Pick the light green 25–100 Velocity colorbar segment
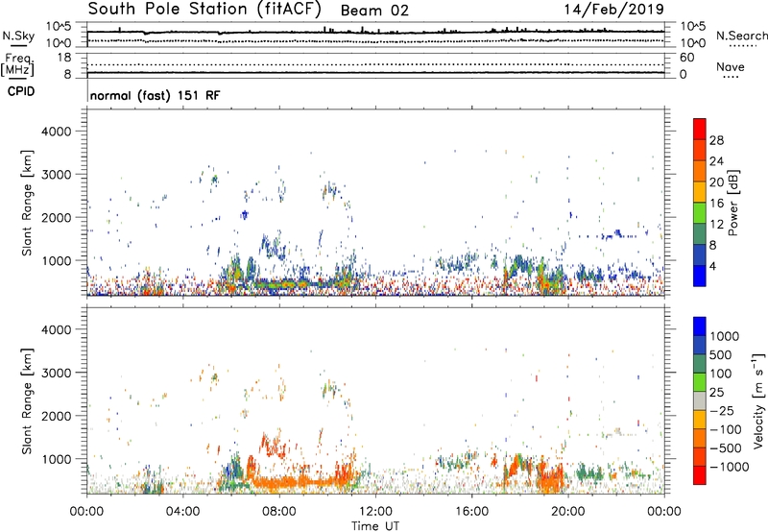The image size is (768, 532). coord(700,382)
